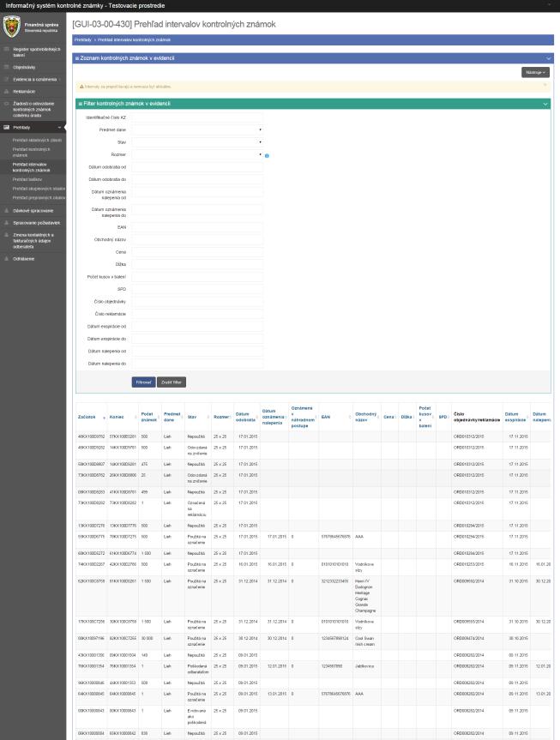Click Spracovanie požiadaviek sidebar link
Screen dimensions: 560x740
pyautogui.click(x=36, y=223)
